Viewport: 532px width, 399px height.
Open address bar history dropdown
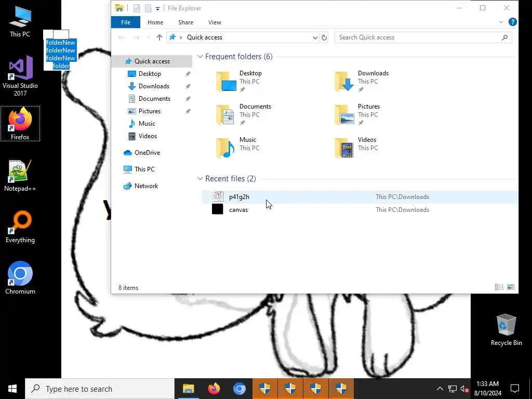pos(315,37)
